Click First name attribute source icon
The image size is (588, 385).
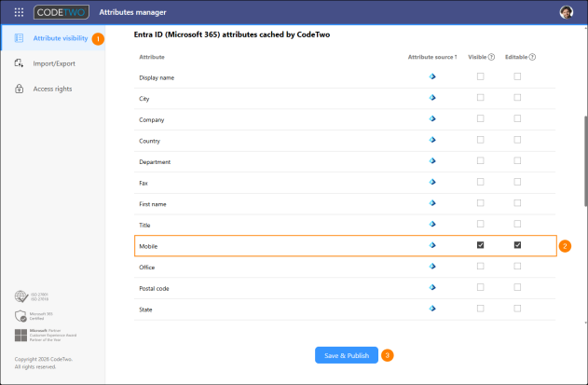click(432, 203)
